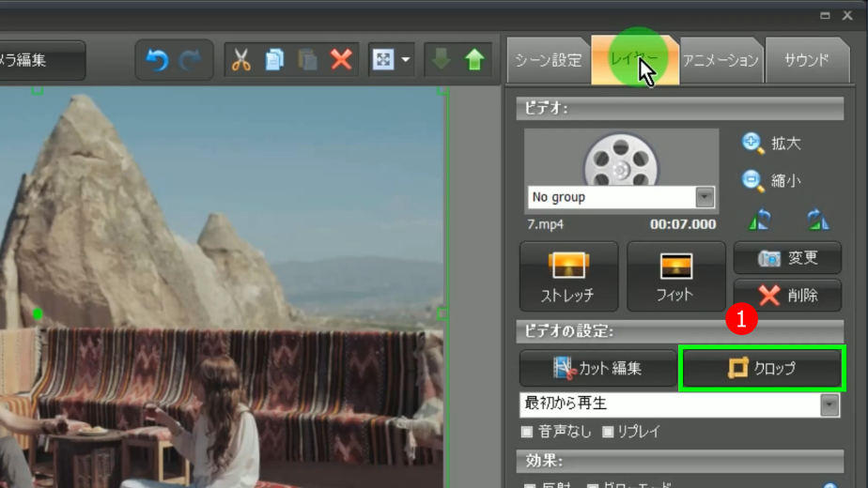868x488 pixels.
Task: Click the カット編集 (cut edit) button
Action: pyautogui.click(x=597, y=369)
